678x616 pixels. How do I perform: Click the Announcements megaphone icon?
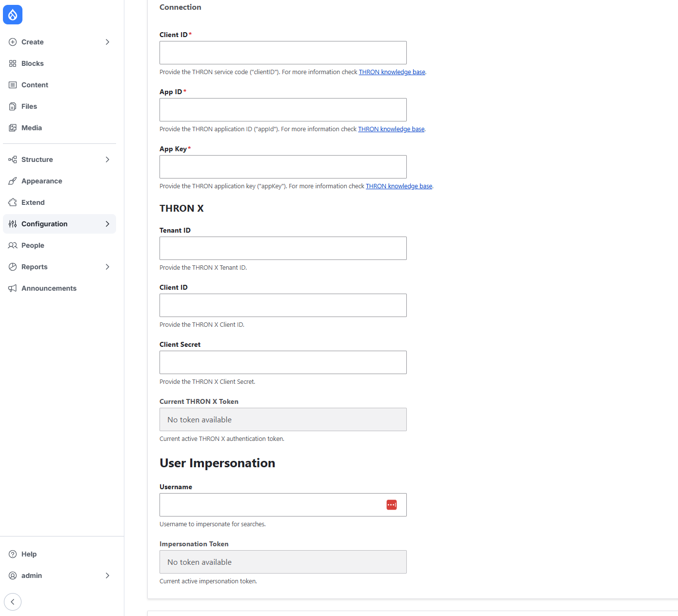pyautogui.click(x=13, y=288)
